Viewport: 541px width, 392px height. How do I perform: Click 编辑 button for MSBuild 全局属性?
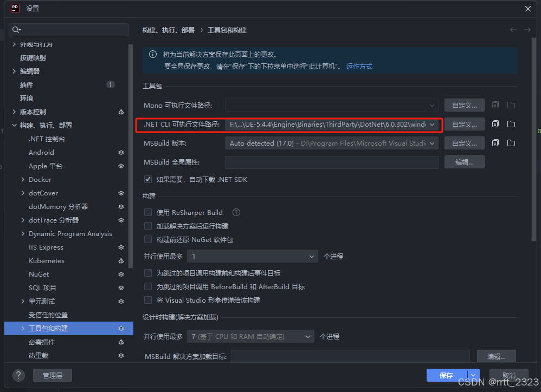[465, 162]
